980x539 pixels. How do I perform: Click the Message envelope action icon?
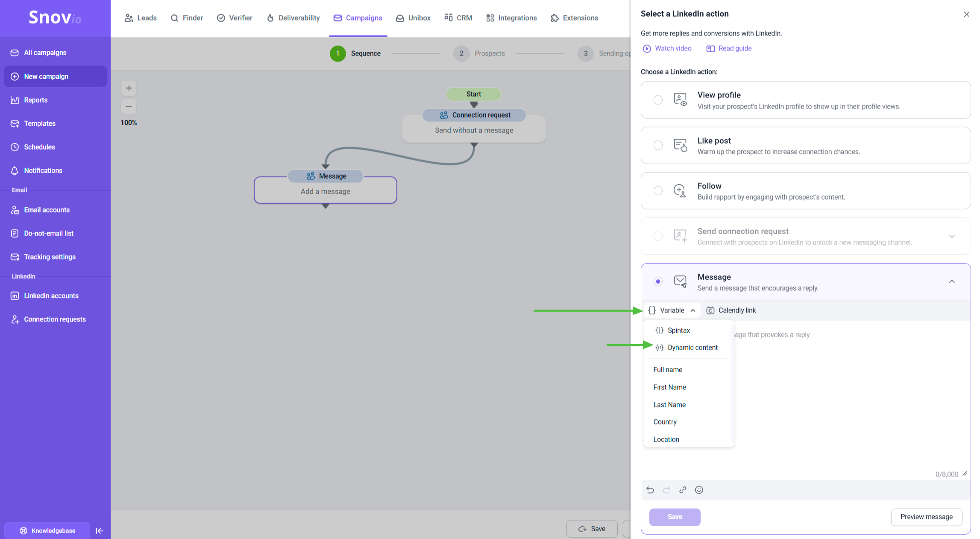(680, 281)
